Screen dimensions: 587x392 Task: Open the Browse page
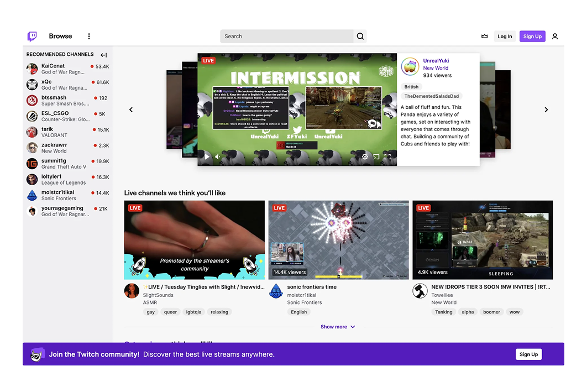(60, 36)
